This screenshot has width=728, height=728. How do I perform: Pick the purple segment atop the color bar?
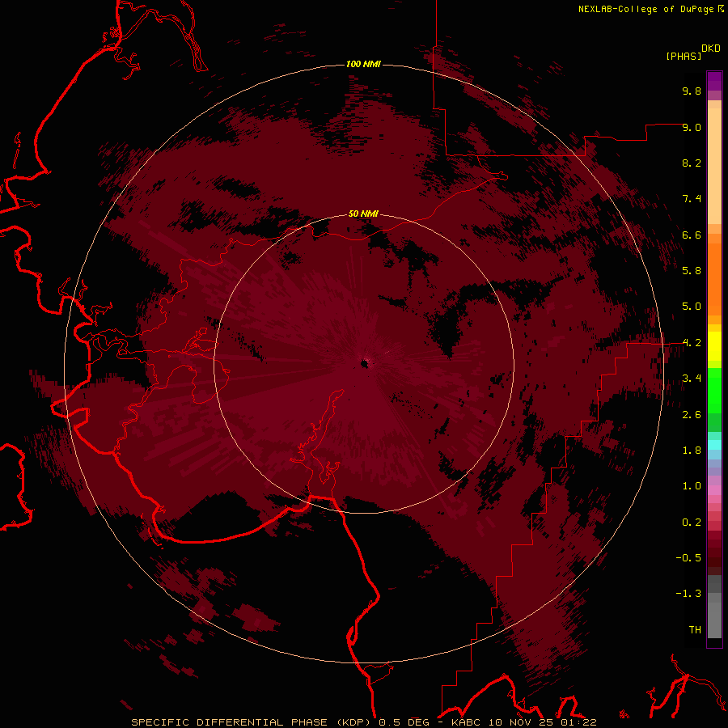(714, 81)
